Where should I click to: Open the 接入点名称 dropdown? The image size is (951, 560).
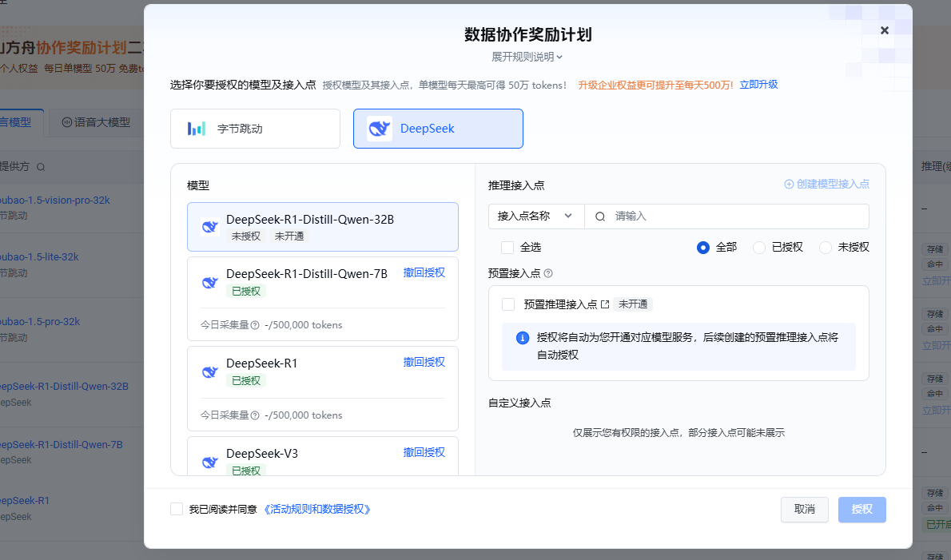tap(536, 216)
